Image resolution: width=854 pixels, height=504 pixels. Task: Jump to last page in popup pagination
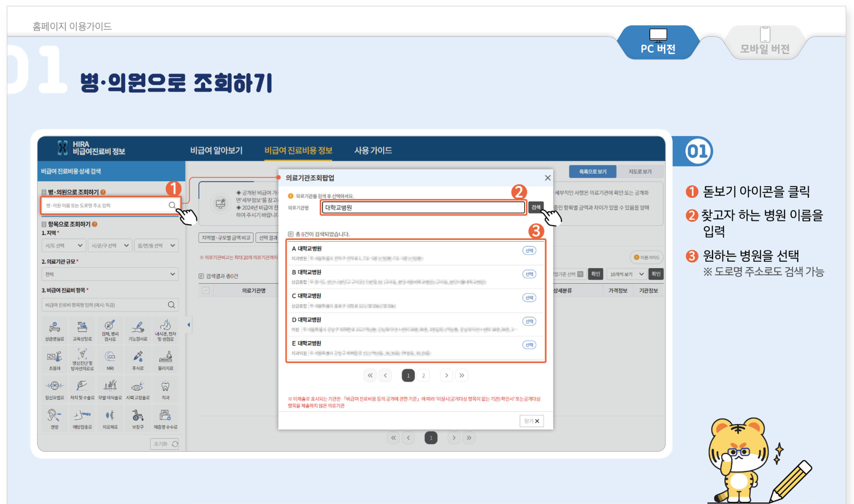pyautogui.click(x=462, y=375)
